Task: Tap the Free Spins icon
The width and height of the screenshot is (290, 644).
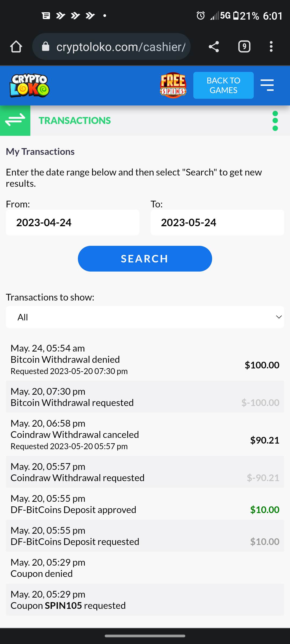Action: pos(173,85)
